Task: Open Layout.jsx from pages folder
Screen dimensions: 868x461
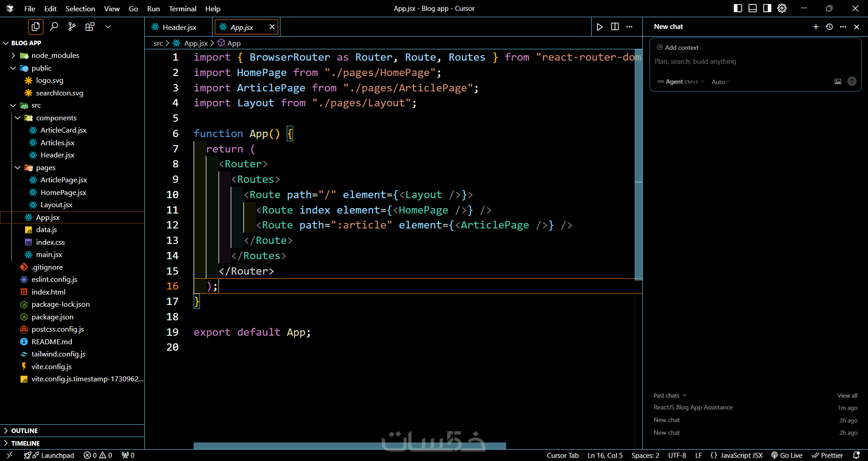Action: pyautogui.click(x=57, y=205)
